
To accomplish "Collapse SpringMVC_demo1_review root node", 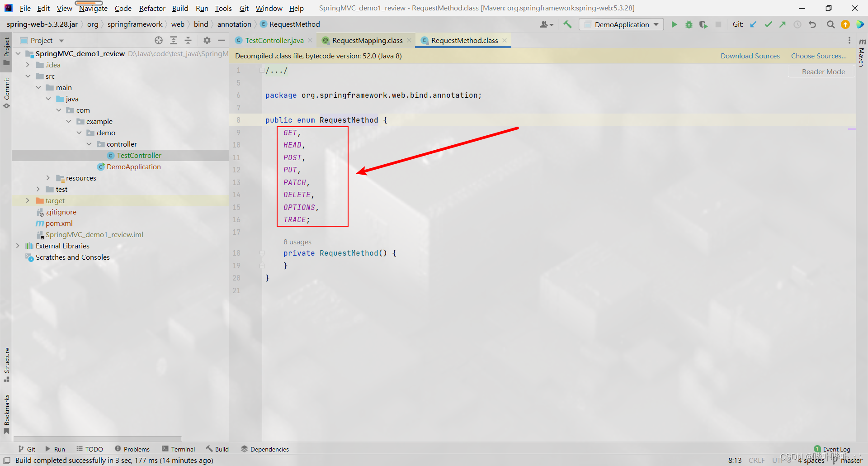I will click(18, 53).
